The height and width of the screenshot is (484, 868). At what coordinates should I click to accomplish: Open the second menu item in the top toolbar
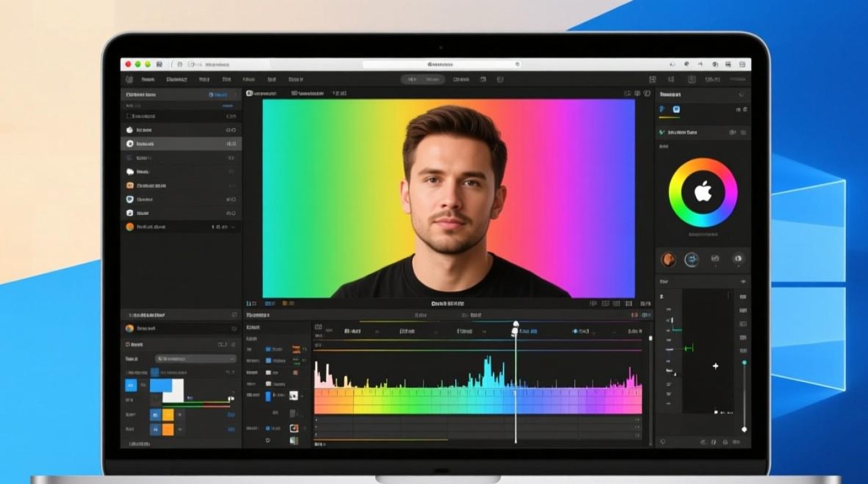(176, 79)
